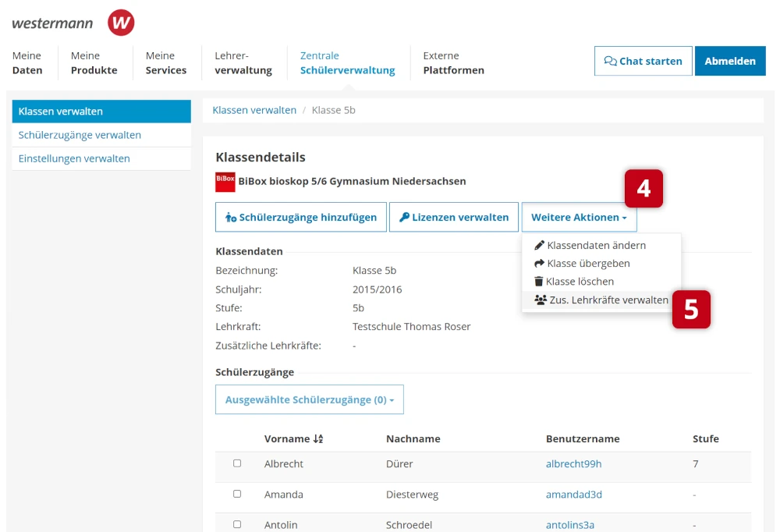The image size is (780, 532).
Task: Open the Zentrale Schülerverwaltung tab
Action: [x=347, y=62]
